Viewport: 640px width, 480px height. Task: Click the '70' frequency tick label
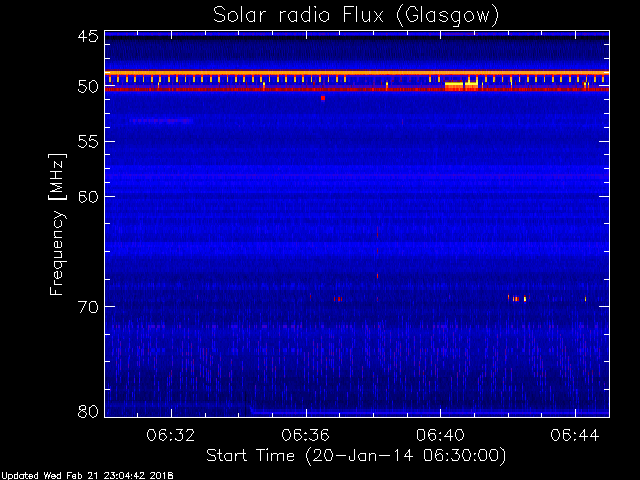[x=88, y=307]
